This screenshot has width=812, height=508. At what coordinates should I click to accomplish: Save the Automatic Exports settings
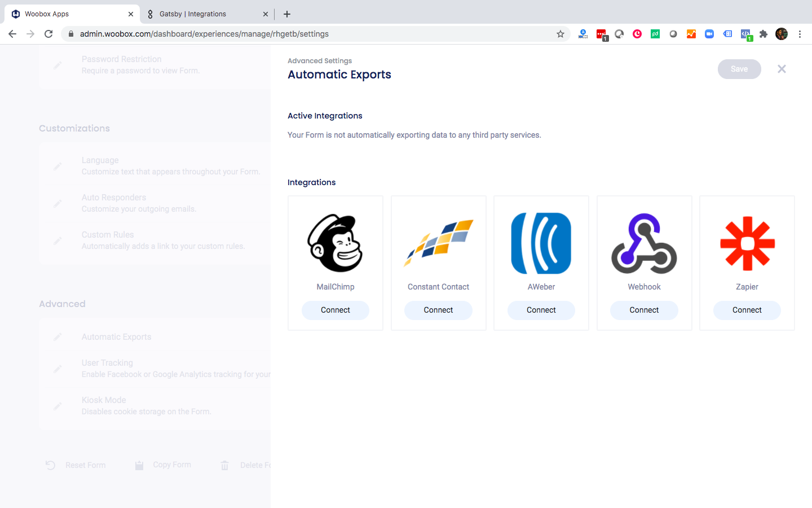(x=739, y=69)
